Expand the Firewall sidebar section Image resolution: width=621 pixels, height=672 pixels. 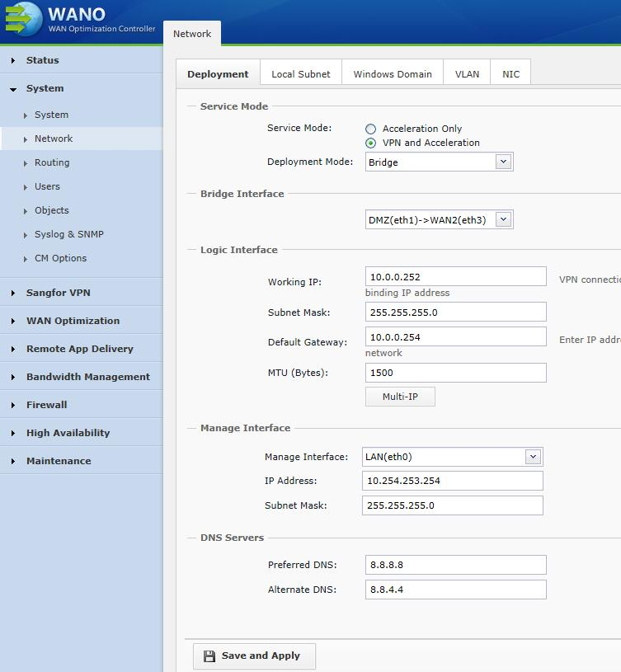pos(46,405)
